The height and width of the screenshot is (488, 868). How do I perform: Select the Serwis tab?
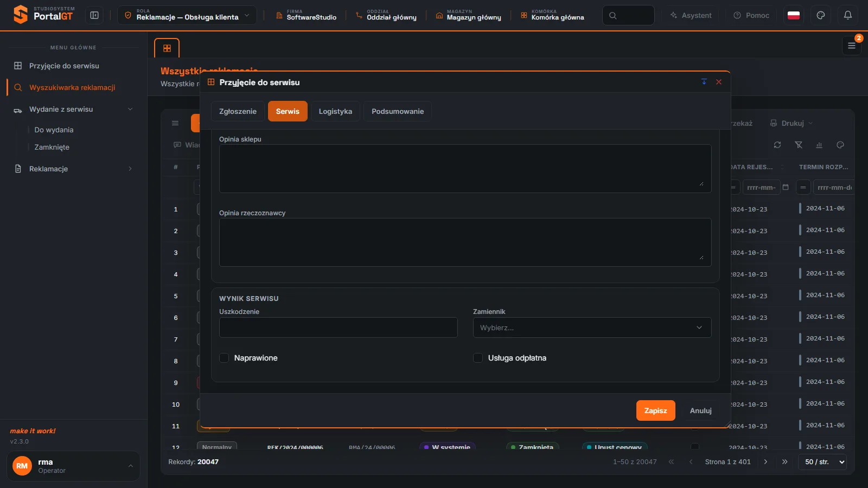tap(288, 111)
